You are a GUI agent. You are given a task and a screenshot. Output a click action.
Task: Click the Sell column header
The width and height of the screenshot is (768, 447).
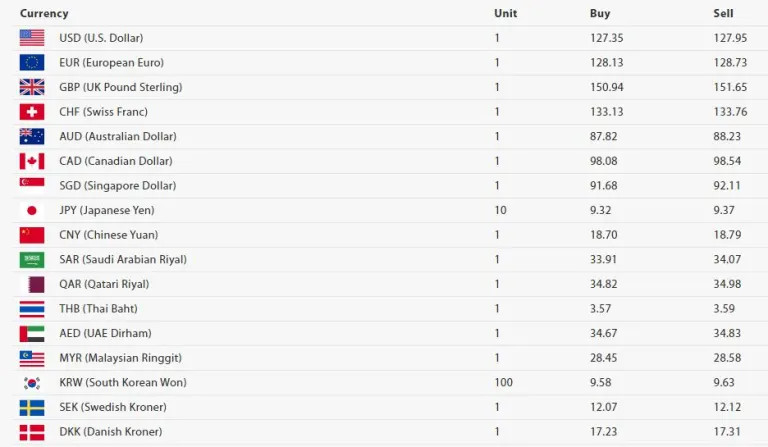pyautogui.click(x=723, y=13)
